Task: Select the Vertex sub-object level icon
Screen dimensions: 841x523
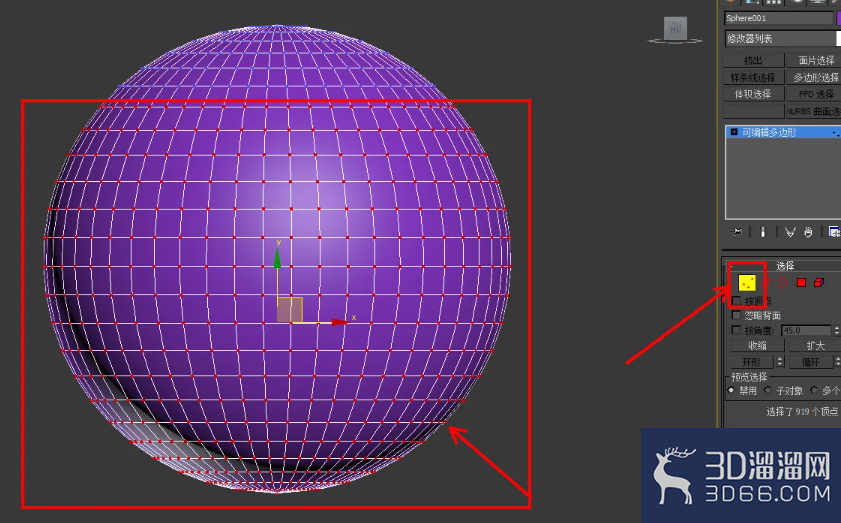Action: [747, 282]
